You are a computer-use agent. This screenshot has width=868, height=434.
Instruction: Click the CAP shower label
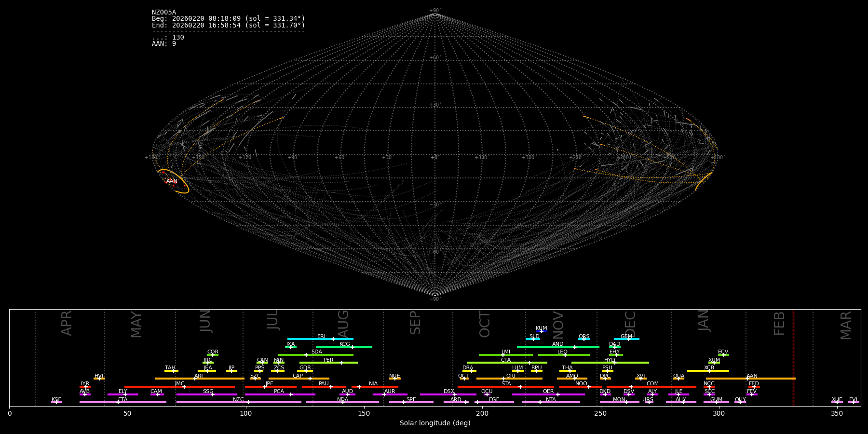click(298, 376)
